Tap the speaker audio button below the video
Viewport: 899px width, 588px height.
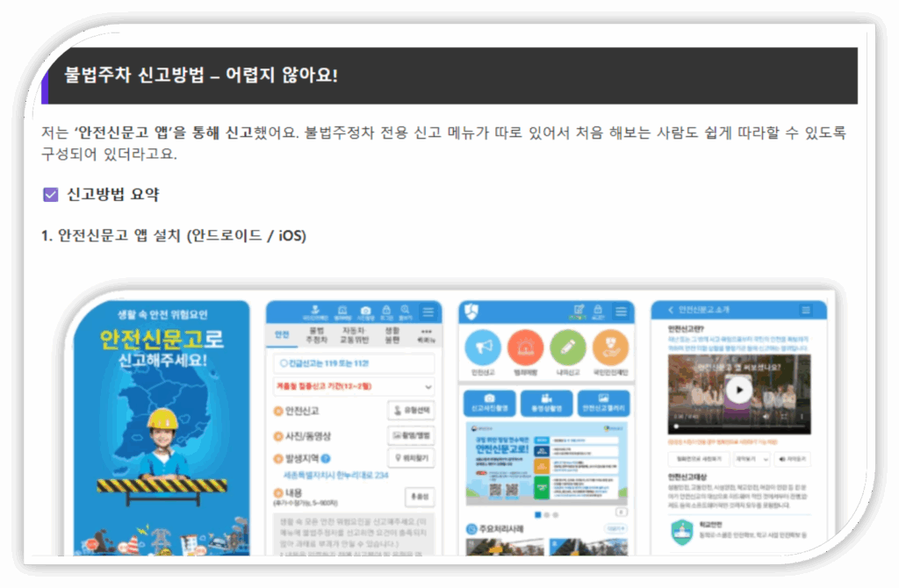click(x=793, y=459)
